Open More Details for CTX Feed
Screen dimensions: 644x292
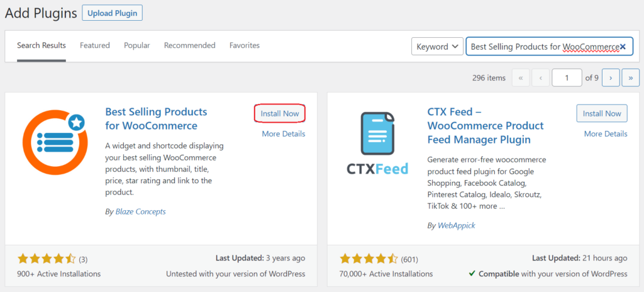pos(606,133)
